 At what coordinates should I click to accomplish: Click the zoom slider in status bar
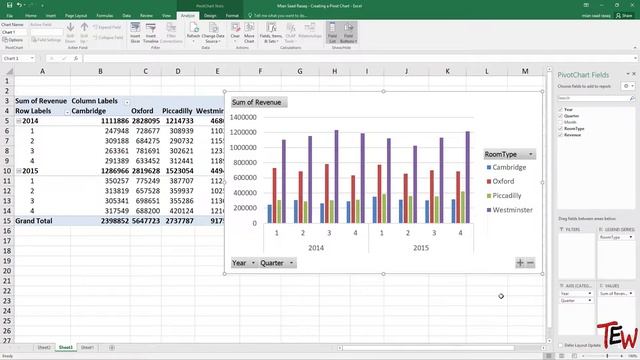point(607,356)
